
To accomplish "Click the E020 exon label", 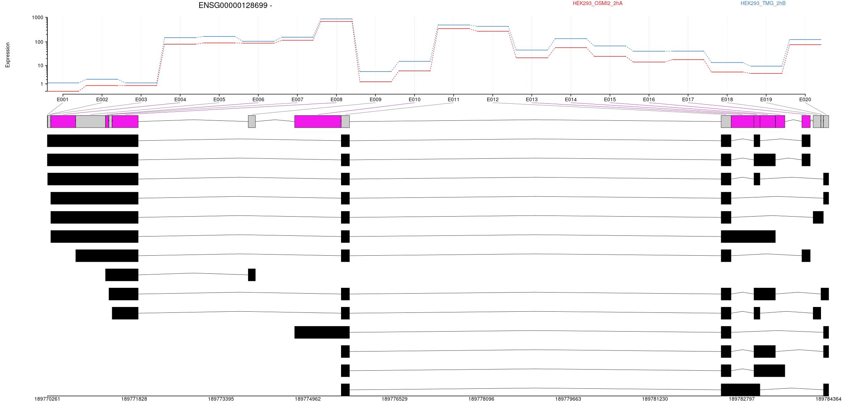I will coord(805,99).
